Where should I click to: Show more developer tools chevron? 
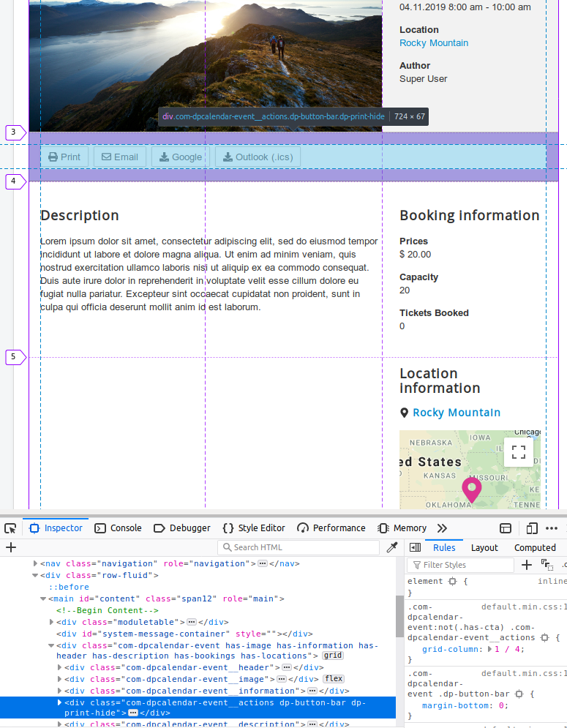click(442, 528)
